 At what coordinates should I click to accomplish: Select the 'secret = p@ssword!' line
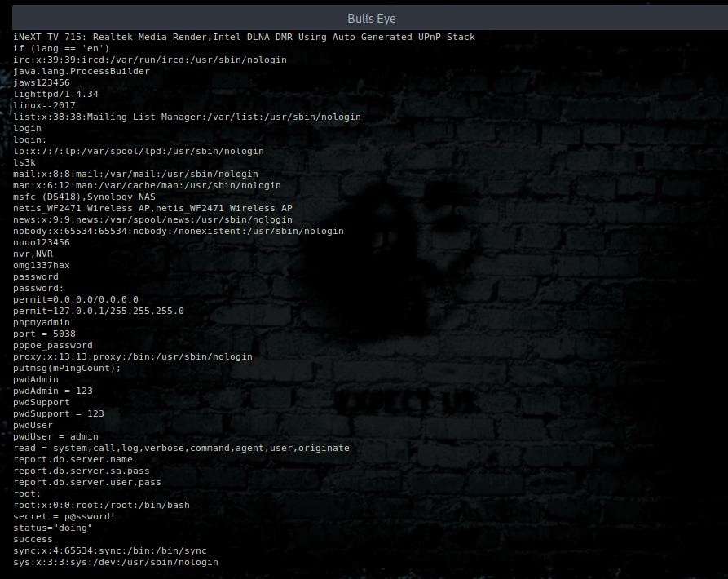tap(64, 517)
